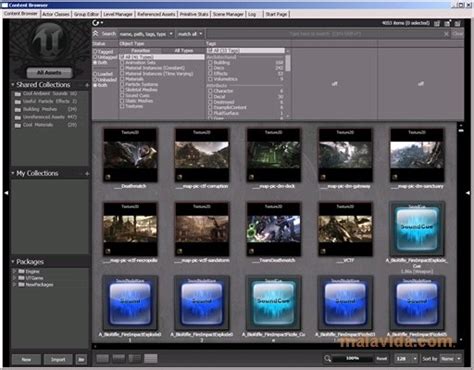Viewport: 474px width, 370px height.
Task: Click the Cool Ambient Sounds folder icon
Action: coord(18,94)
